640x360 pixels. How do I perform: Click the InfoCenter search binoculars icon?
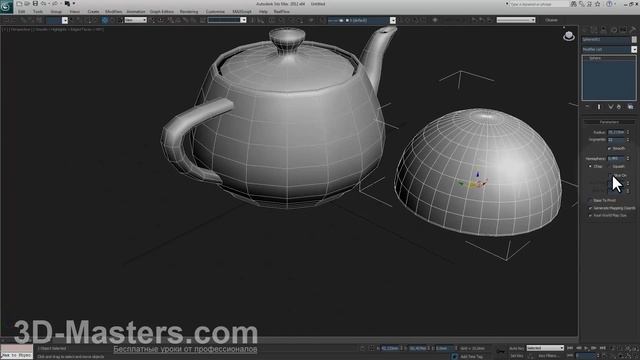coord(573,4)
